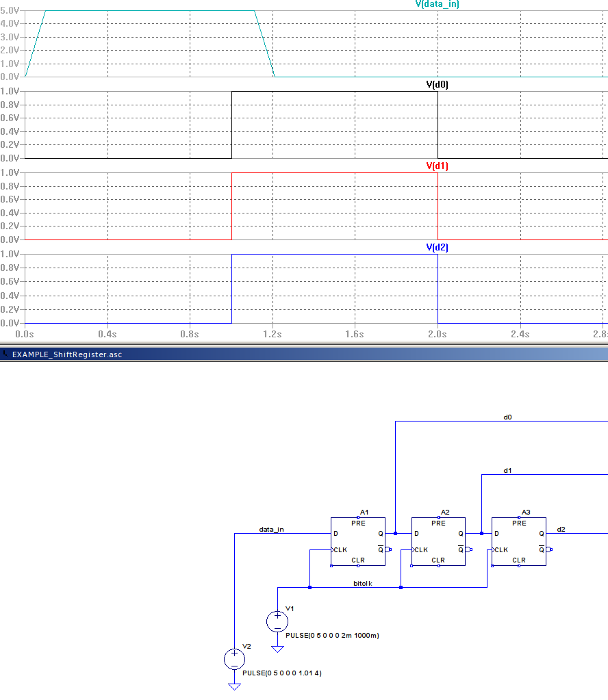Select the A1 D flip-flop symbol
The width and height of the screenshot is (608, 700).
click(x=357, y=541)
